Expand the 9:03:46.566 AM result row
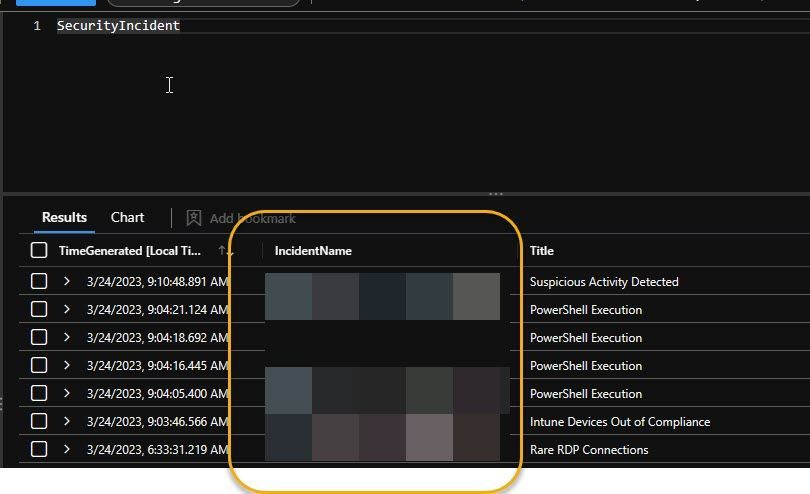Image resolution: width=810 pixels, height=494 pixels. 67,421
